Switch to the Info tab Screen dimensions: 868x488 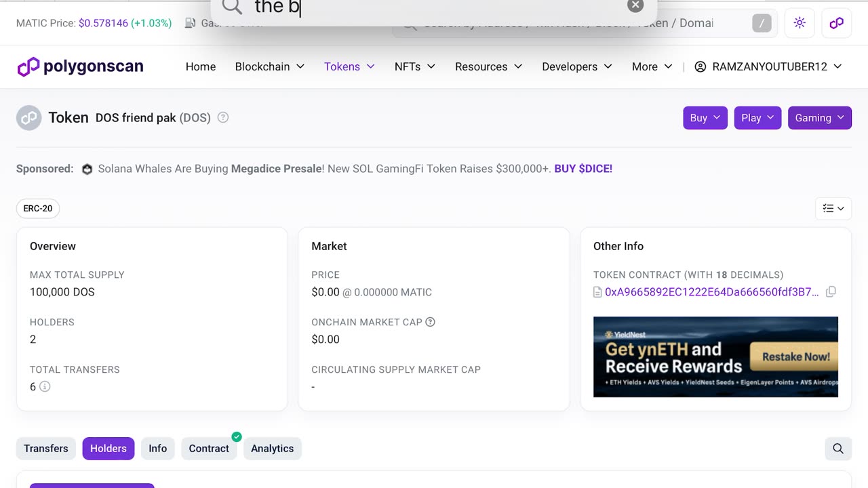[x=158, y=449]
